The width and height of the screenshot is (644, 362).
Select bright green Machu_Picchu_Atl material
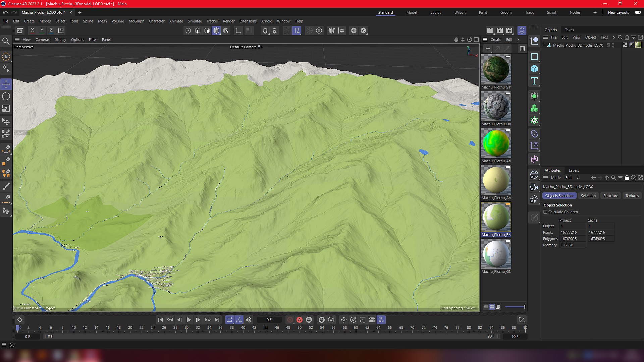point(496,143)
